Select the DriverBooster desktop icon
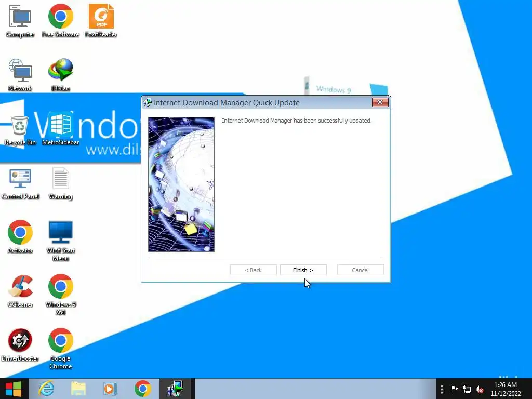The image size is (532, 399). pos(20,345)
